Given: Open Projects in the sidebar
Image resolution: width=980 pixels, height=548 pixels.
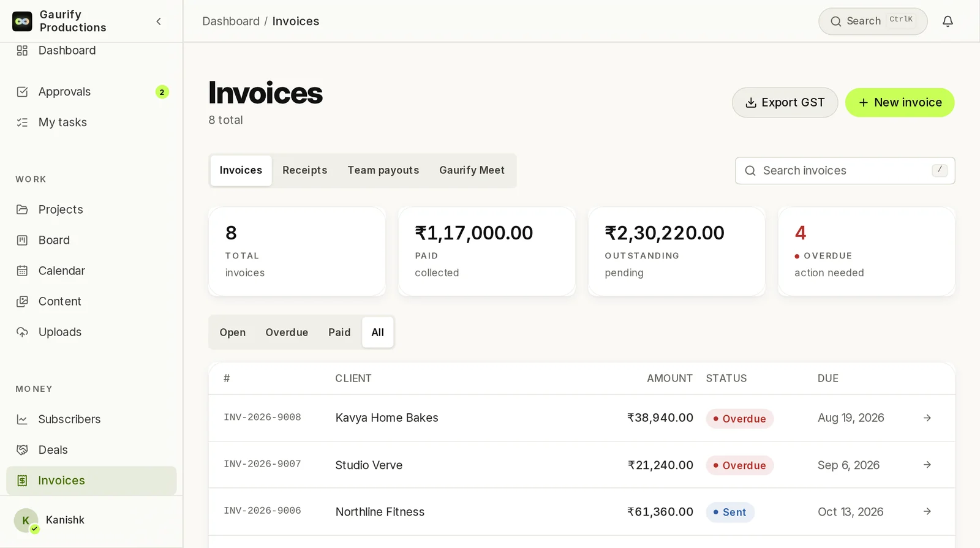Looking at the screenshot, I should click(x=91, y=209).
